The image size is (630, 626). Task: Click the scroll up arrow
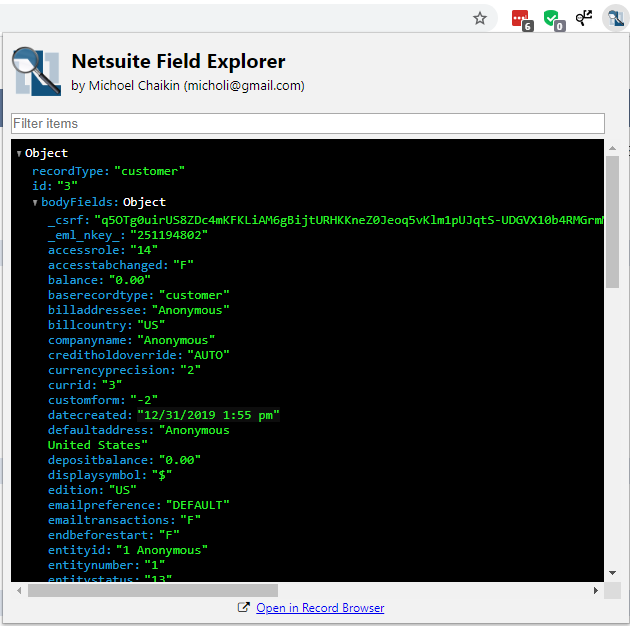click(x=612, y=148)
